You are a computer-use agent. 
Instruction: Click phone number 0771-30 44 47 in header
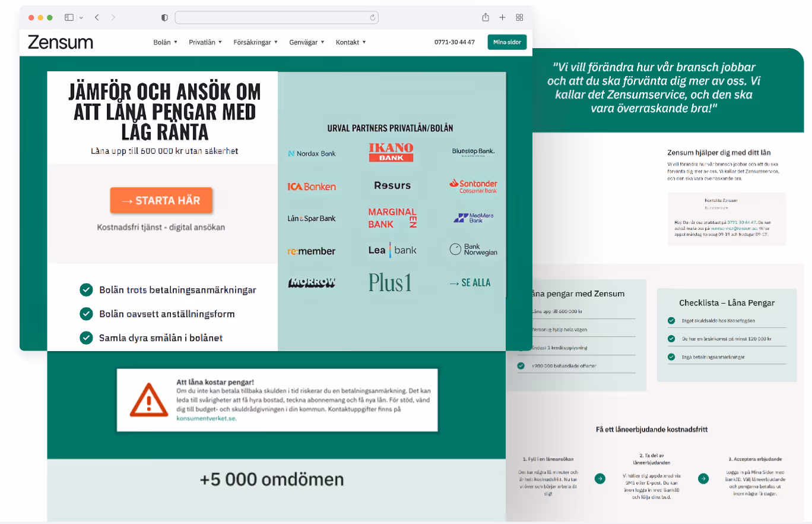(455, 42)
